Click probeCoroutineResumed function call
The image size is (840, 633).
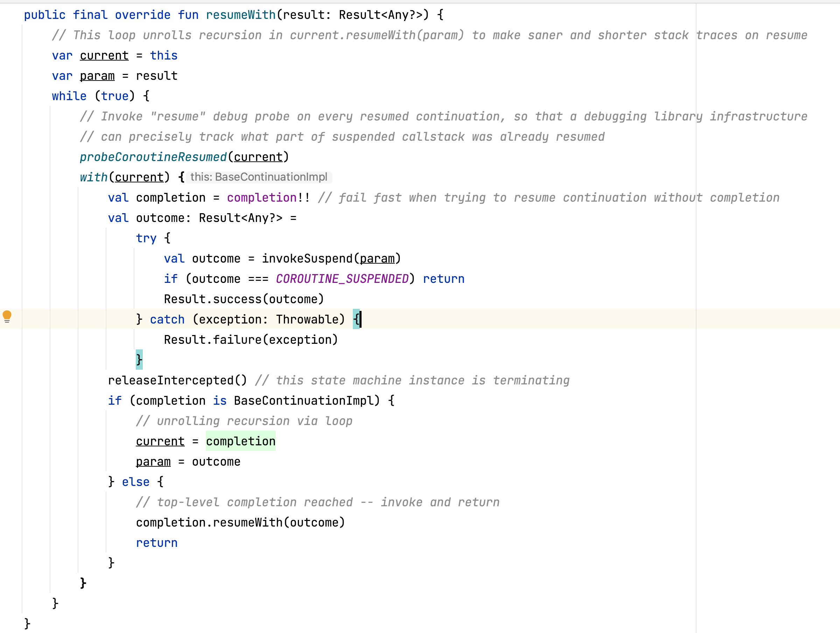pyautogui.click(x=153, y=157)
